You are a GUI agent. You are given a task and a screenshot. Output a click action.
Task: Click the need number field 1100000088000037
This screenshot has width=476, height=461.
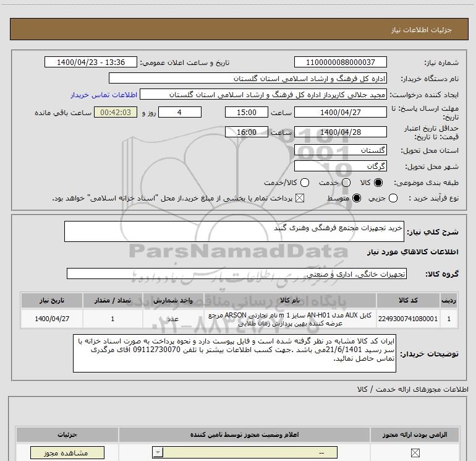pos(340,62)
